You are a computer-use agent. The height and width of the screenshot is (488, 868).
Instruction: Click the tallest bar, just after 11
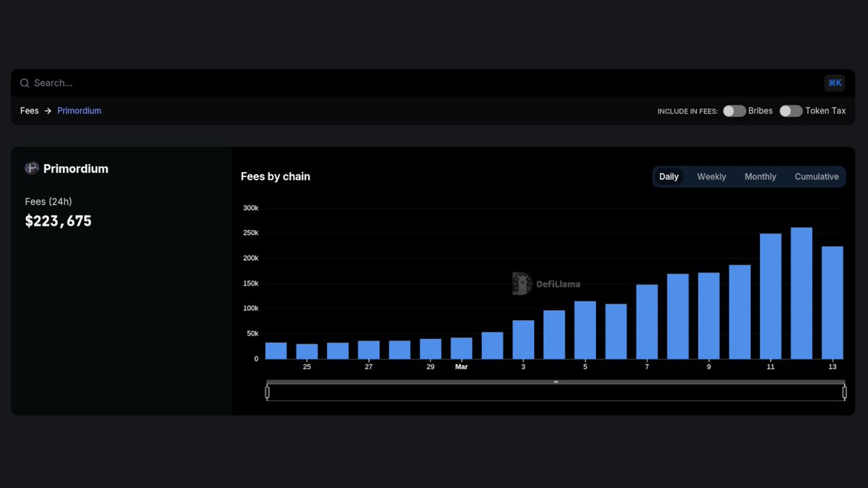[x=801, y=294]
